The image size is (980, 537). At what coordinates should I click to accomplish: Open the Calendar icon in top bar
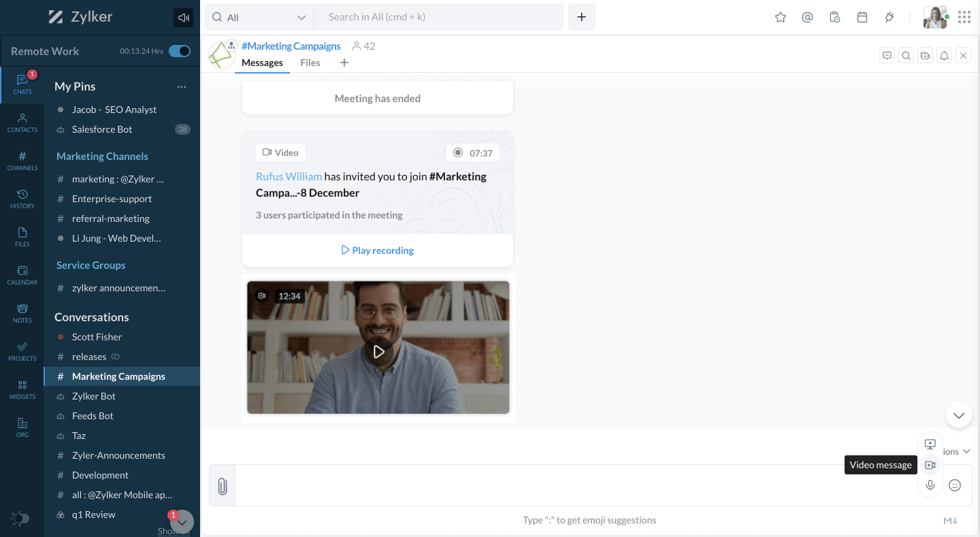tap(862, 17)
